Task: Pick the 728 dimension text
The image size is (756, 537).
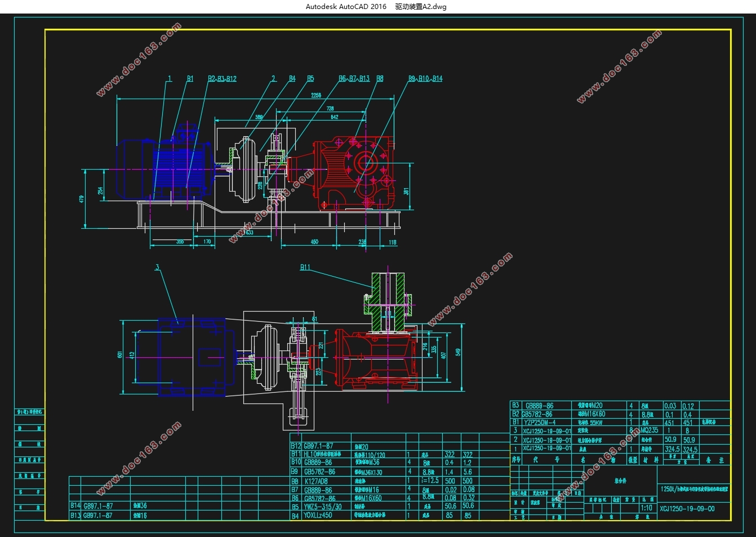Action: tap(330, 108)
